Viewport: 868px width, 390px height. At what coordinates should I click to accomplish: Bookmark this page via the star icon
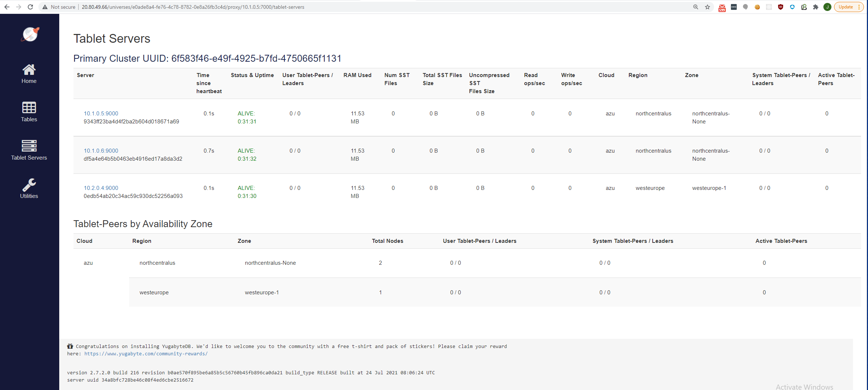coord(707,7)
